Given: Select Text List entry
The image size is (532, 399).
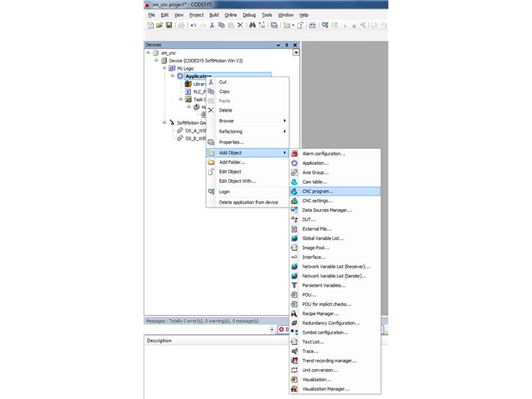Looking at the screenshot, I should 335,342.
